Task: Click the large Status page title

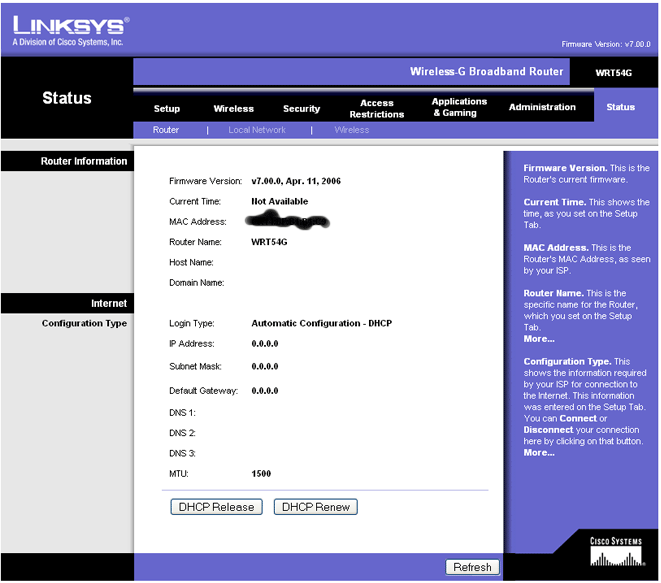Action: [67, 98]
